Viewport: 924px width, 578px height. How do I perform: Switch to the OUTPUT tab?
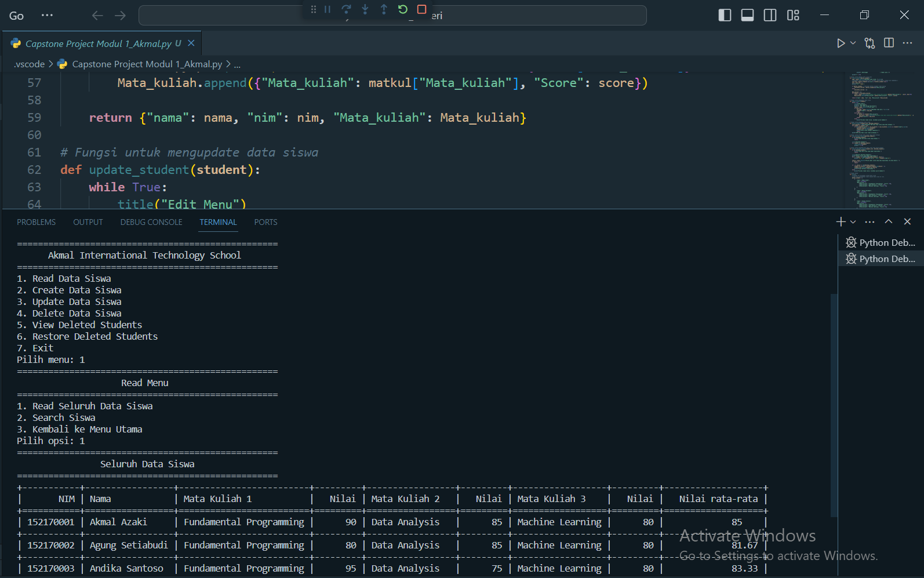pyautogui.click(x=88, y=222)
